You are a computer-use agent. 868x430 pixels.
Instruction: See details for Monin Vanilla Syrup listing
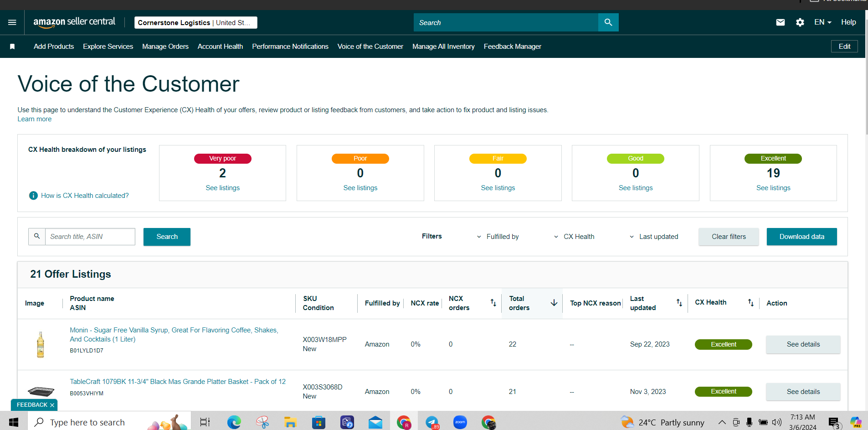tap(803, 344)
